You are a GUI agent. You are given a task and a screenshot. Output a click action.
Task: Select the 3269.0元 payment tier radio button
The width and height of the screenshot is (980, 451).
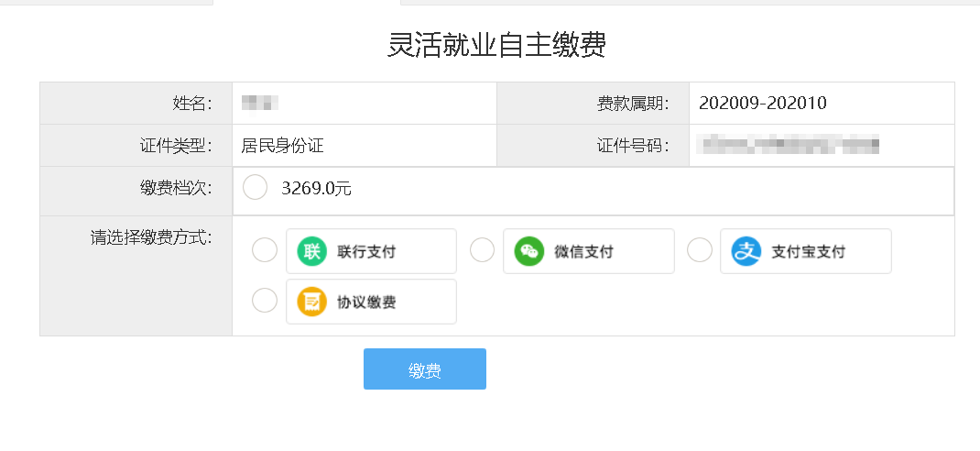point(255,187)
